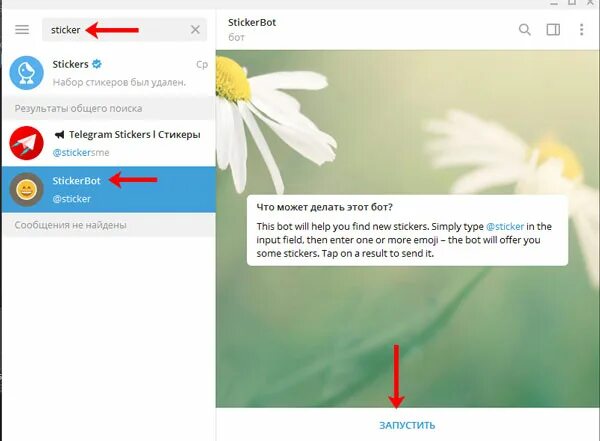This screenshot has width=600, height=441.
Task: Click the bot description message bubble
Action: point(407,230)
